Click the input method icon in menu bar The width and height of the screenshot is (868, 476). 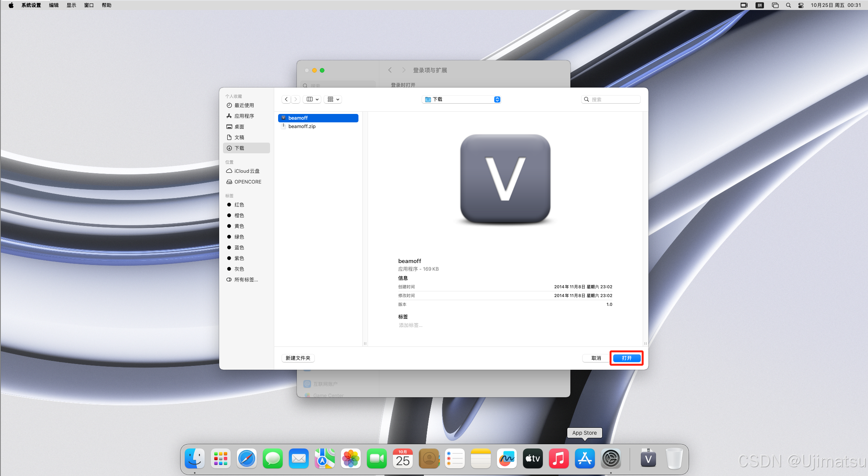pyautogui.click(x=760, y=5)
